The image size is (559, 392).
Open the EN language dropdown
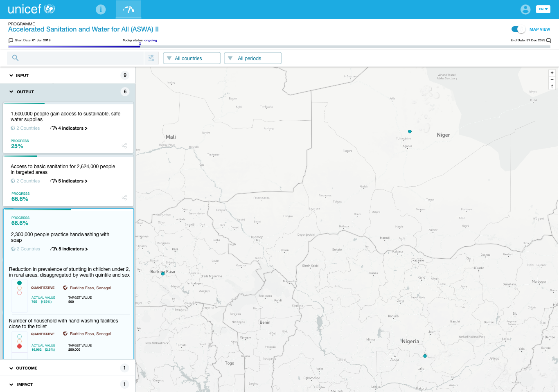(x=543, y=9)
